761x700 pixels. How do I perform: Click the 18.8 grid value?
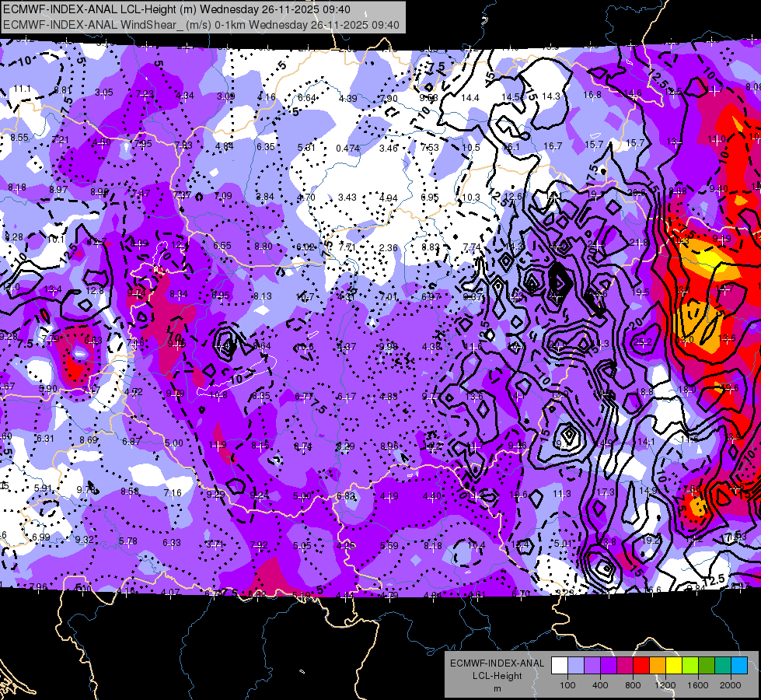pos(644,391)
